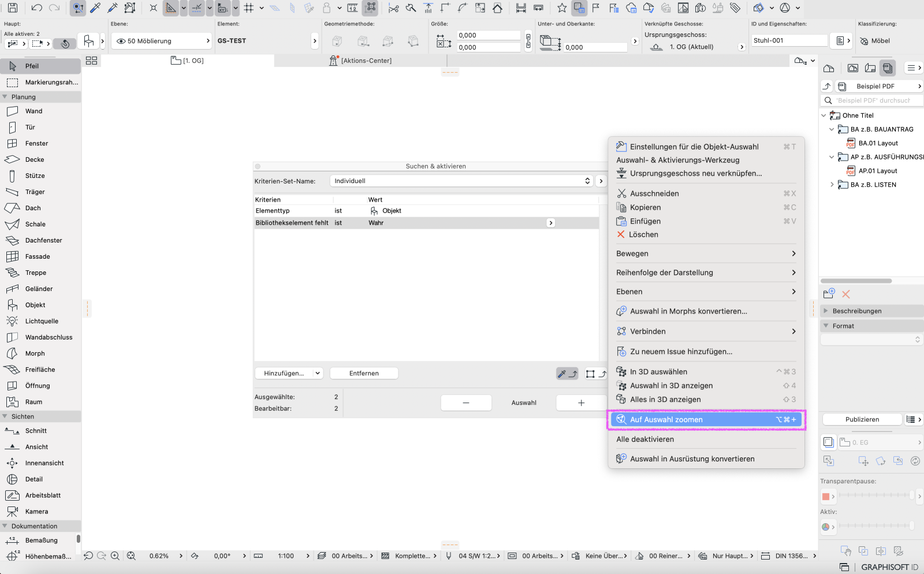Image resolution: width=924 pixels, height=574 pixels.
Task: Activate the Dach tool
Action: (33, 208)
